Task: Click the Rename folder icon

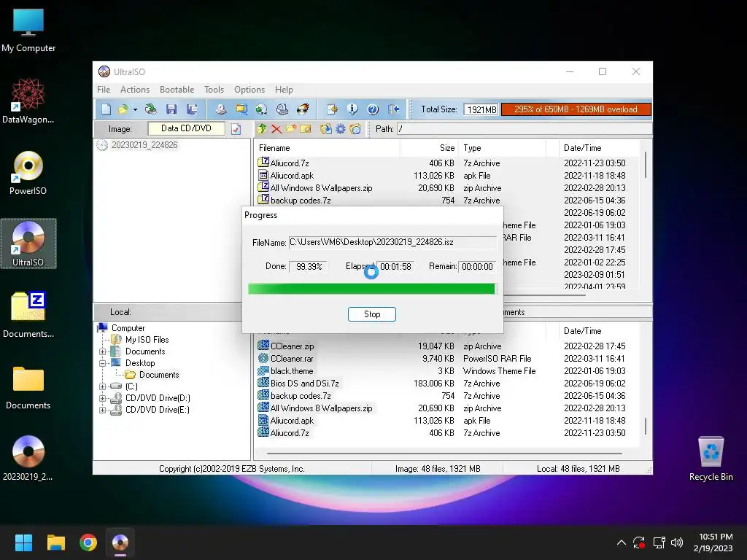Action: click(x=306, y=128)
